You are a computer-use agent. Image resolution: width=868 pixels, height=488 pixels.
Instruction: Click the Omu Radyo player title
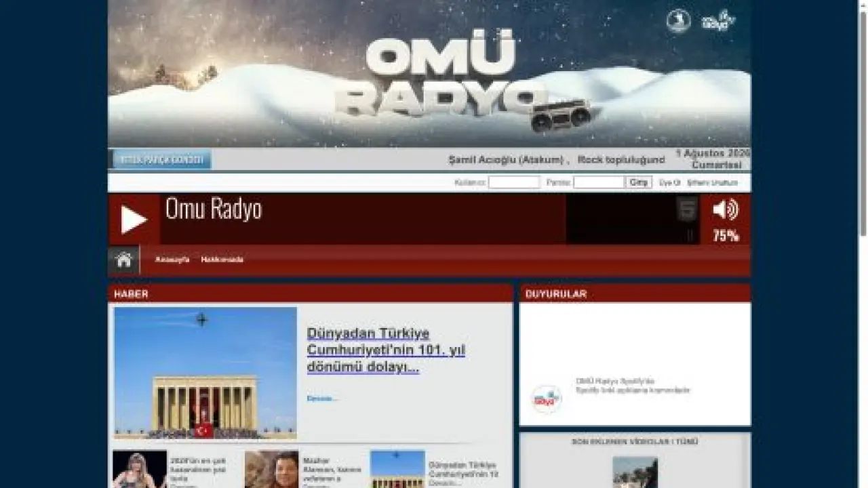(214, 209)
